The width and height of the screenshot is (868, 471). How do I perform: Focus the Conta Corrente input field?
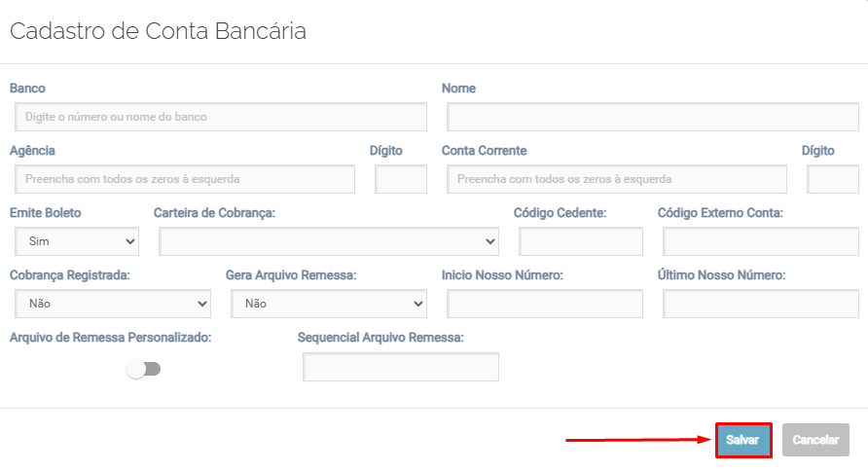pyautogui.click(x=617, y=179)
